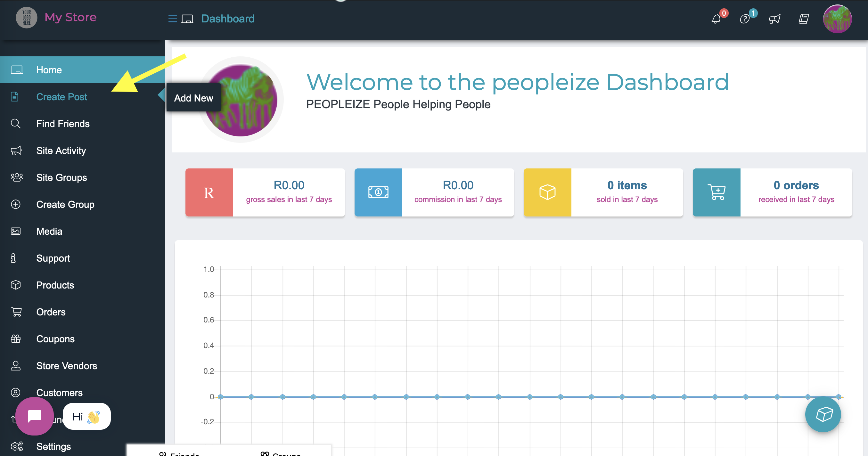Image resolution: width=868 pixels, height=456 pixels.
Task: Open the knowledge base book icon
Action: click(804, 19)
